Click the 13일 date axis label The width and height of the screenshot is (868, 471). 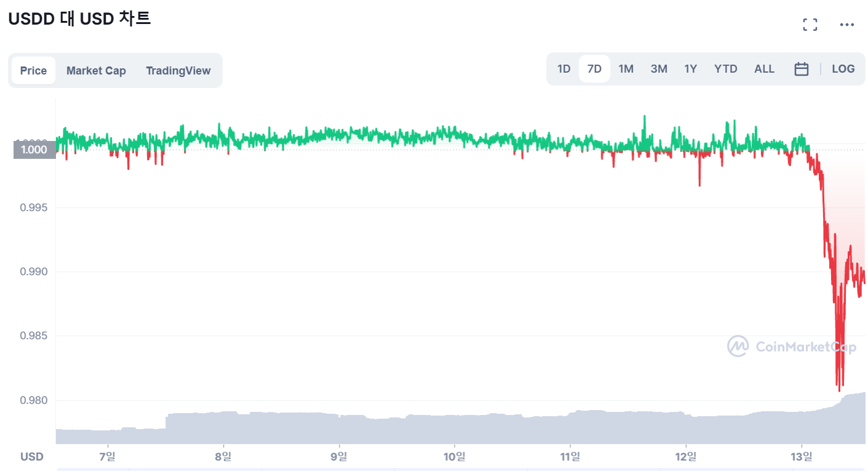point(803,456)
